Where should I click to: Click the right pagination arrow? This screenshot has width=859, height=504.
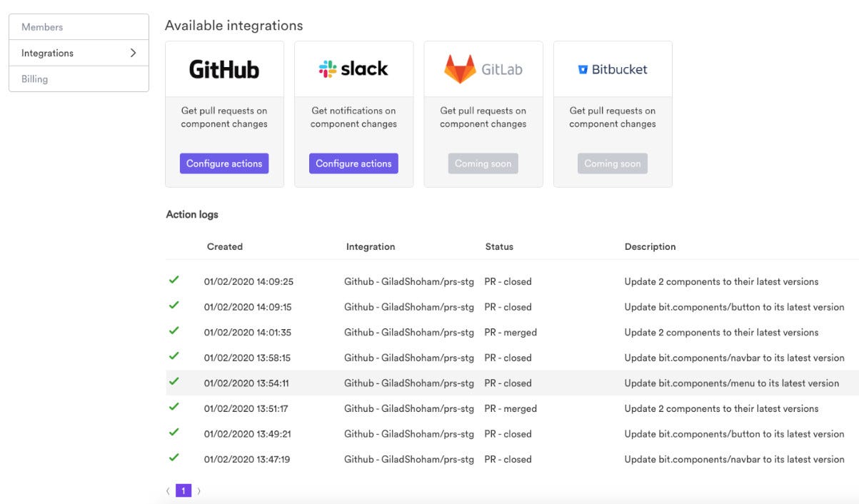199,490
